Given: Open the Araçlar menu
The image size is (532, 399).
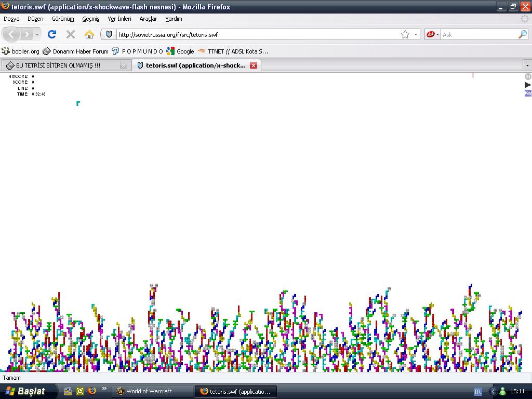Looking at the screenshot, I should pyautogui.click(x=148, y=19).
